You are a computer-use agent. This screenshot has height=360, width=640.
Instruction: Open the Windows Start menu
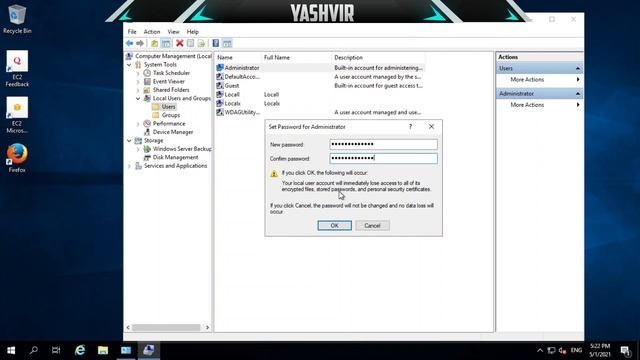(x=11, y=350)
